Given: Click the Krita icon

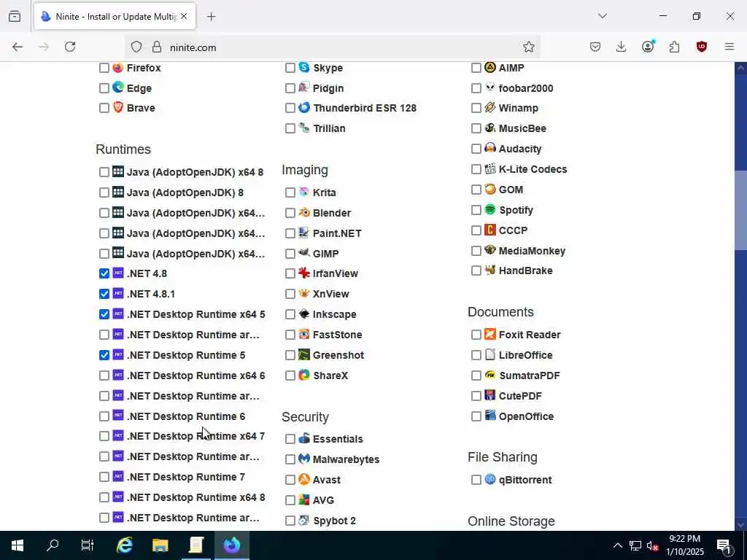Looking at the screenshot, I should (x=304, y=192).
